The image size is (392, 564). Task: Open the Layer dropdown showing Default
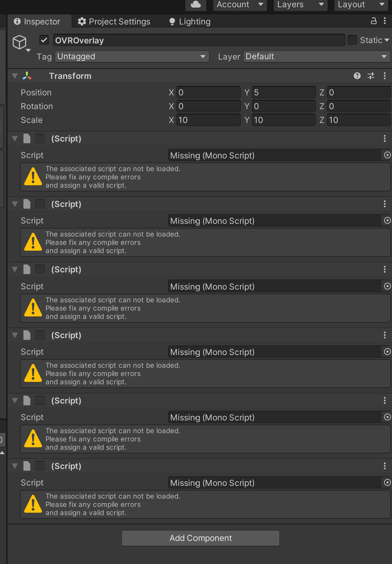click(317, 56)
